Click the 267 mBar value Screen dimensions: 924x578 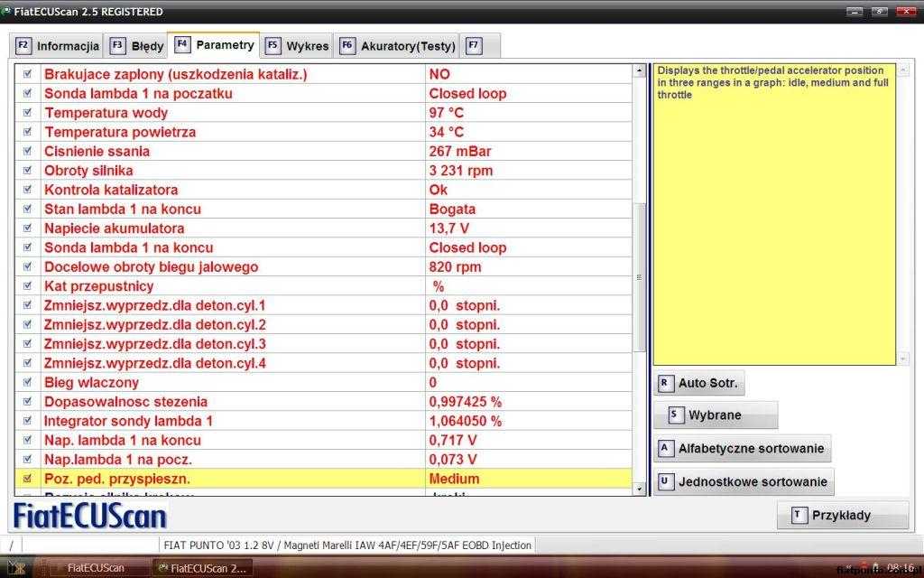459,151
